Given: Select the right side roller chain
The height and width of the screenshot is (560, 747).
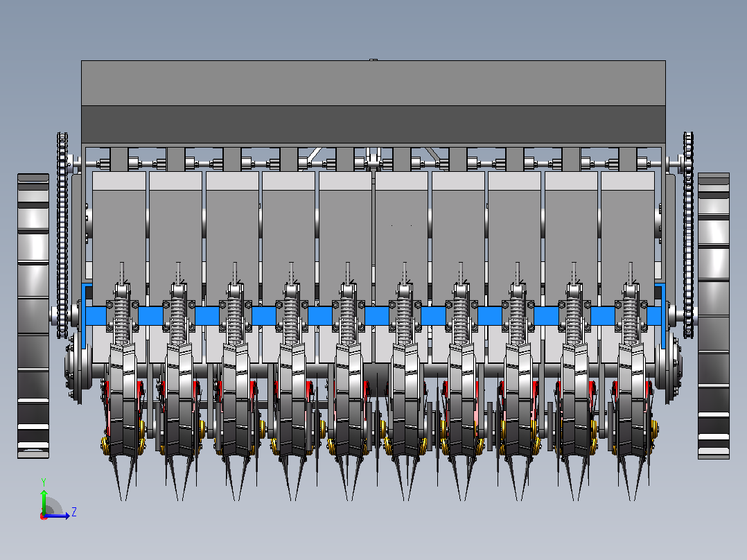Looking at the screenshot, I should (688, 235).
